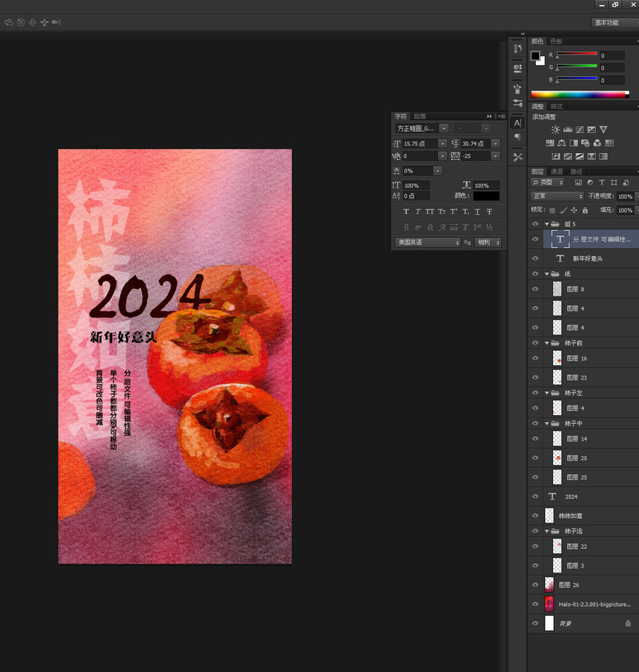Collapse the 纸 layer group

point(547,273)
